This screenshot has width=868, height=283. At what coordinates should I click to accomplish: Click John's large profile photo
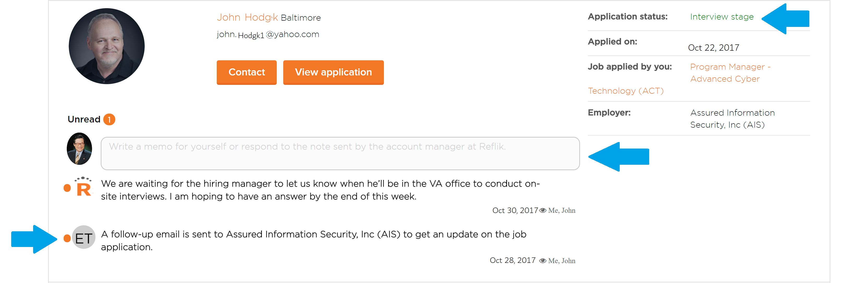point(106,46)
